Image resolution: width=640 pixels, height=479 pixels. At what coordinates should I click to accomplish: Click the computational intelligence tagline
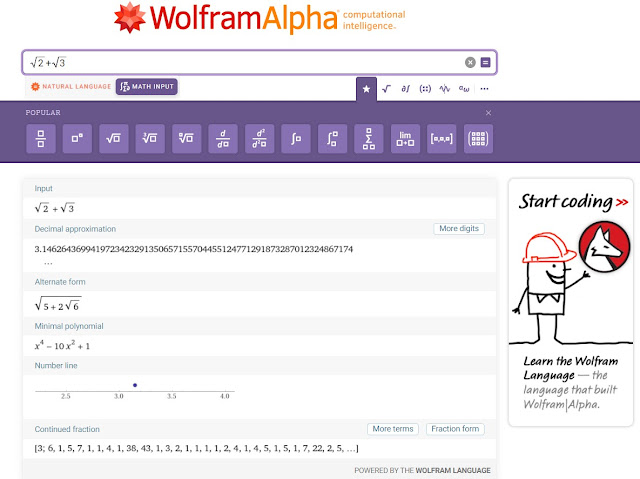374,20
